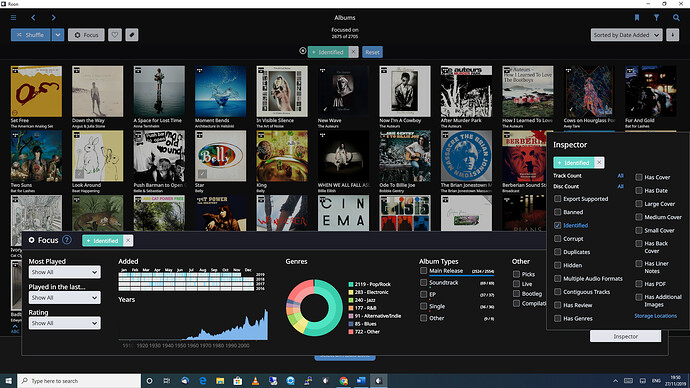
Task: Check Main Release album type
Action: [x=423, y=271]
